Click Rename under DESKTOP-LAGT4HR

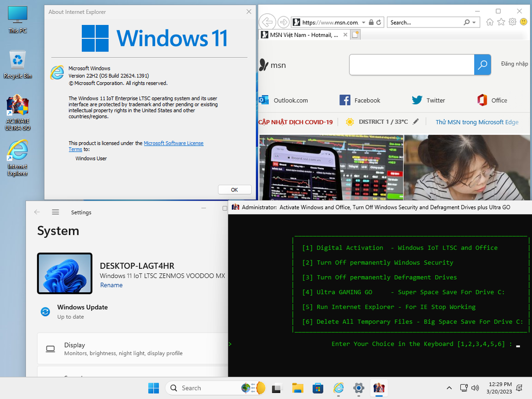[111, 285]
